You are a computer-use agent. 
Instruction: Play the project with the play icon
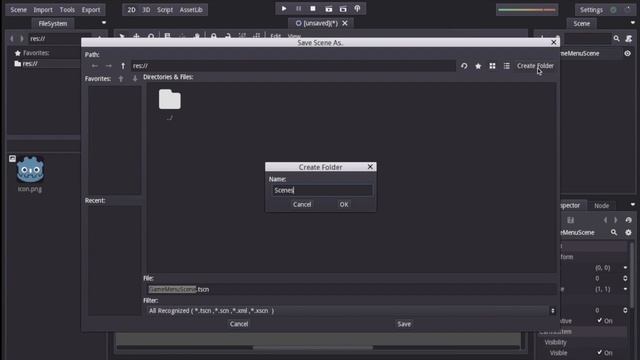click(x=284, y=9)
